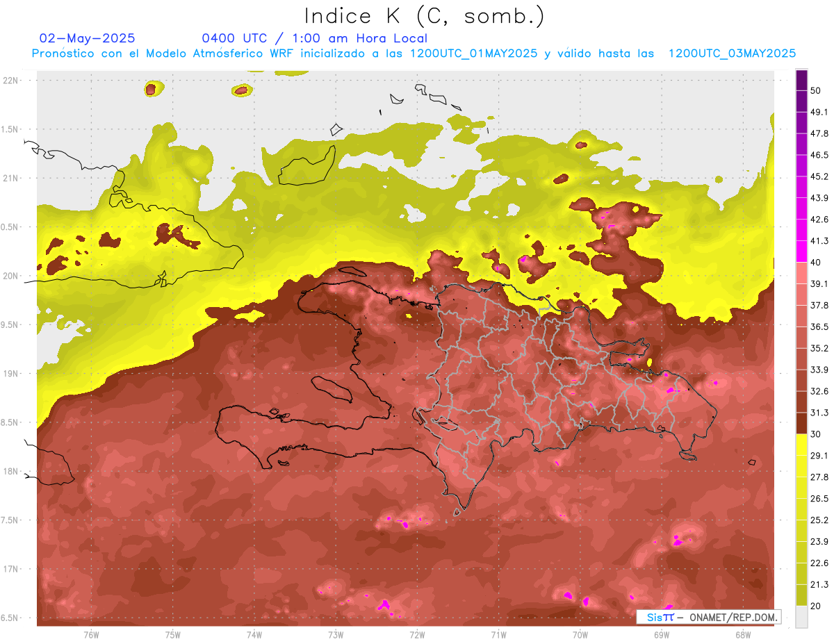Click colorbar value "46.5"
The width and height of the screenshot is (834, 644).
click(819, 155)
